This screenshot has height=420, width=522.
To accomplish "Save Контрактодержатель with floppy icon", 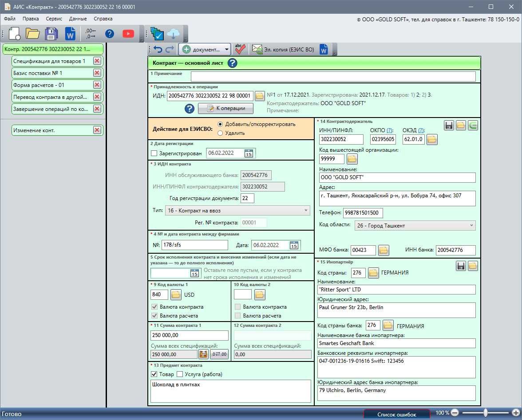I will point(449,126).
